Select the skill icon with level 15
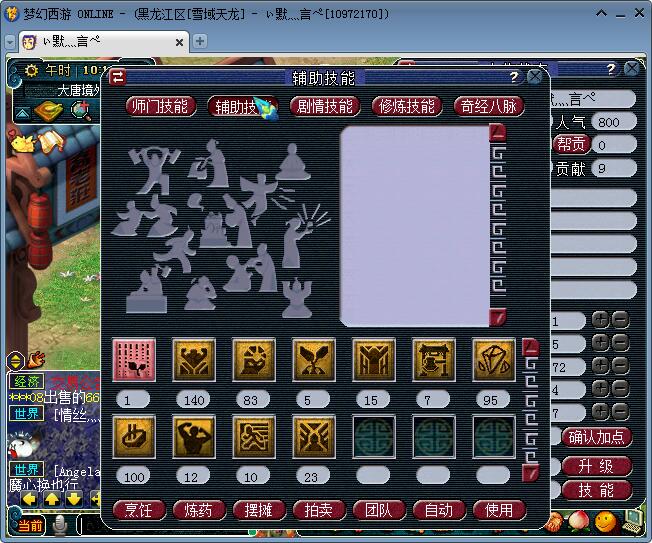This screenshot has width=652, height=543. [x=373, y=360]
